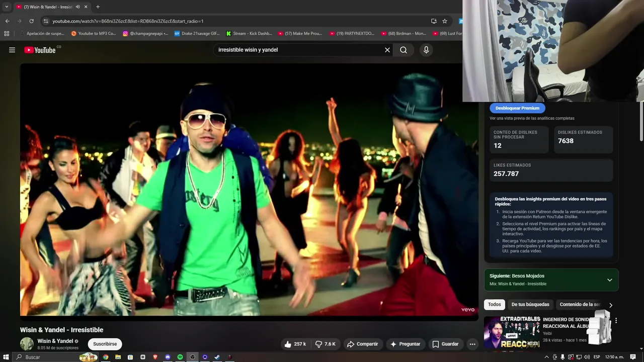The height and width of the screenshot is (362, 644).
Task: Open Spotify from the taskbar
Action: (180, 357)
